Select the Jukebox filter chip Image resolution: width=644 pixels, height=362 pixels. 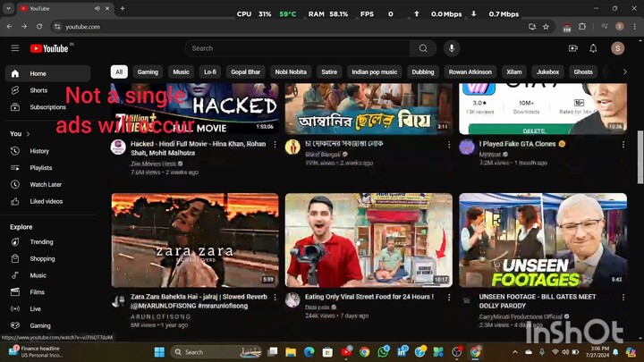pos(548,72)
